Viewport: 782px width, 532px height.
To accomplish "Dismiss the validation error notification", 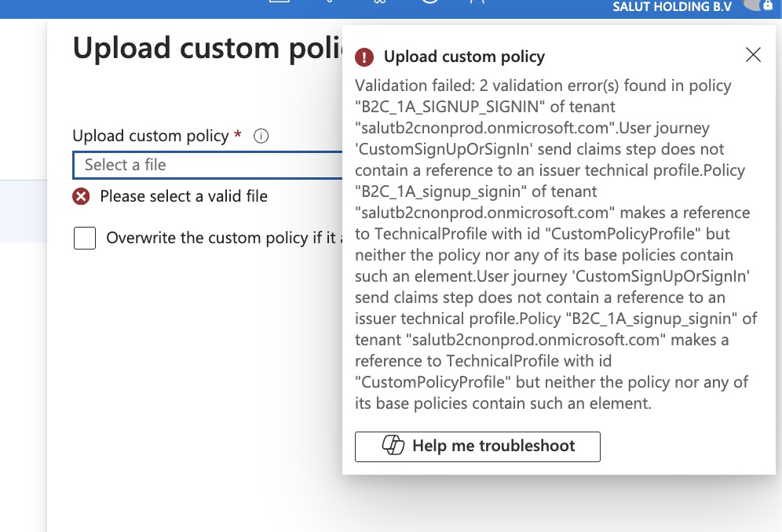I will pyautogui.click(x=753, y=55).
